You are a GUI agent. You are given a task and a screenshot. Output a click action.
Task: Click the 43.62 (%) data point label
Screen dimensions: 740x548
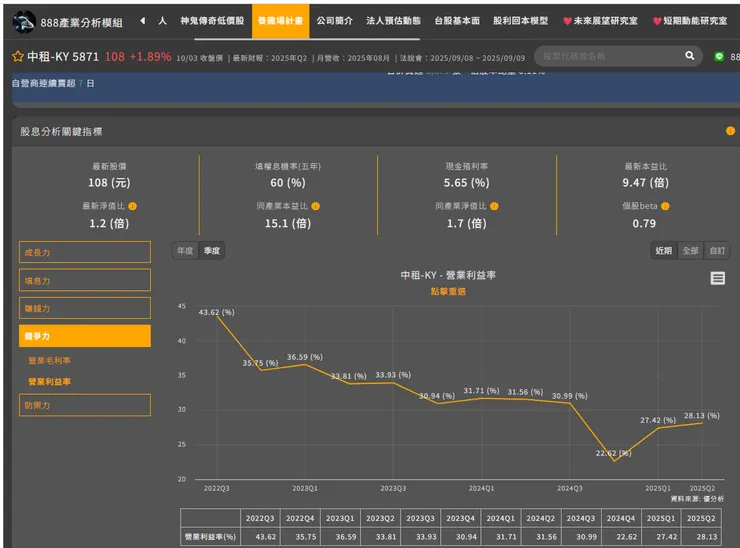(x=217, y=312)
